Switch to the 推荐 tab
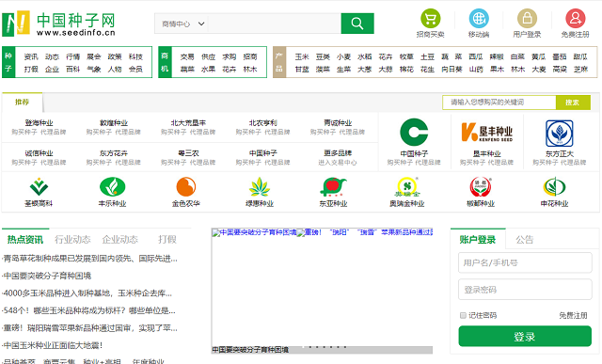Image resolution: width=602 pixels, height=364 pixels. pos(22,103)
